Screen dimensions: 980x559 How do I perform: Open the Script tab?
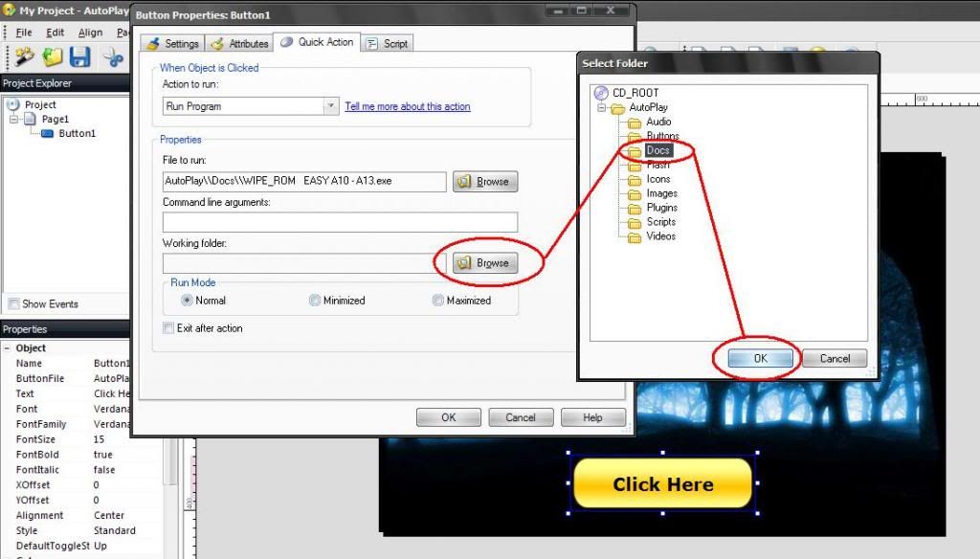387,43
